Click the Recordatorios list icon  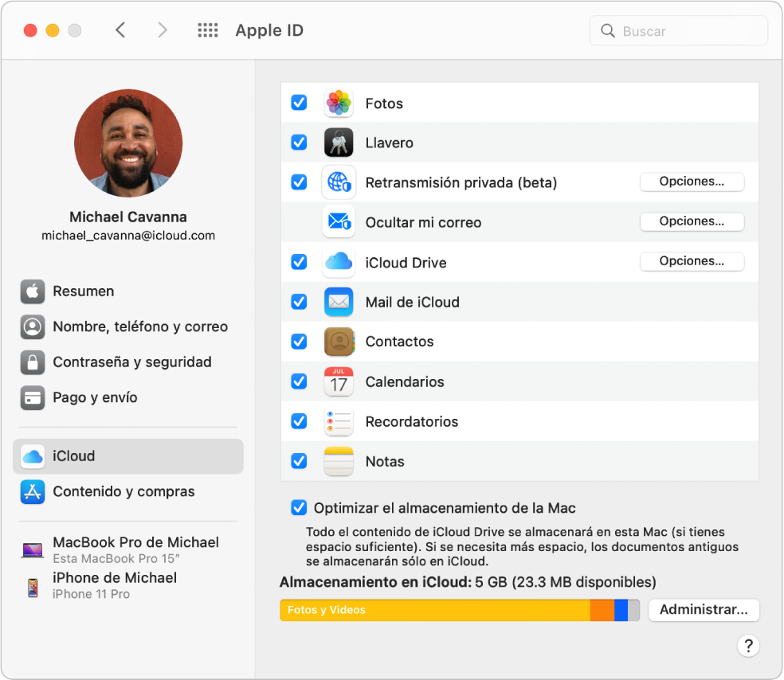339,421
